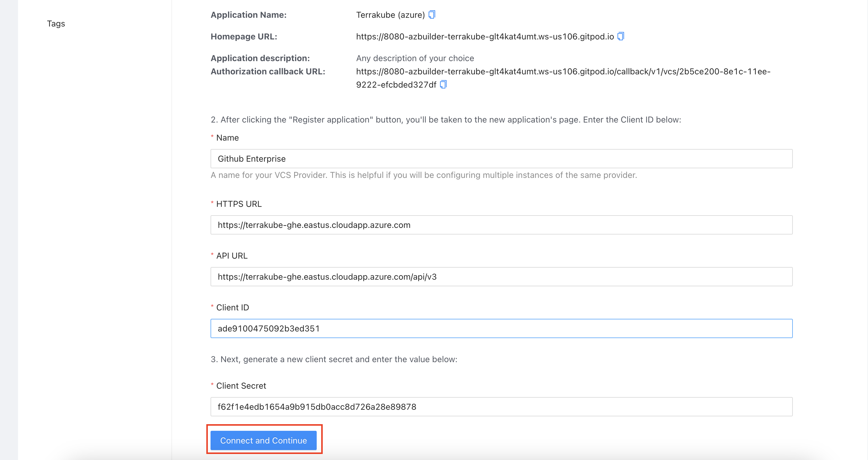
Task: Click the Client Secret field label
Action: click(241, 386)
